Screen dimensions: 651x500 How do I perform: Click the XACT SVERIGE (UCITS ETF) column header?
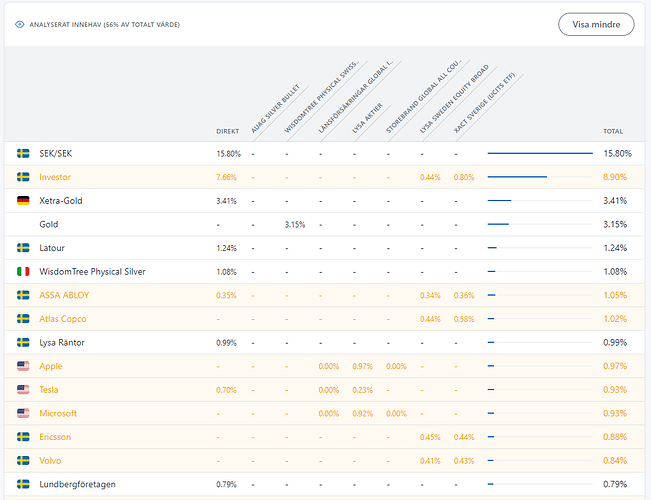(484, 103)
